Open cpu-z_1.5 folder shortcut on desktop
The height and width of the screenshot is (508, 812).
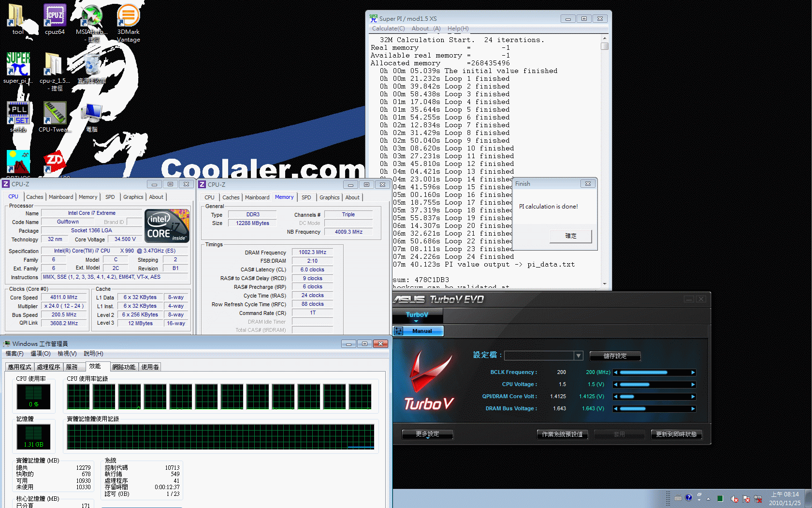(55, 72)
